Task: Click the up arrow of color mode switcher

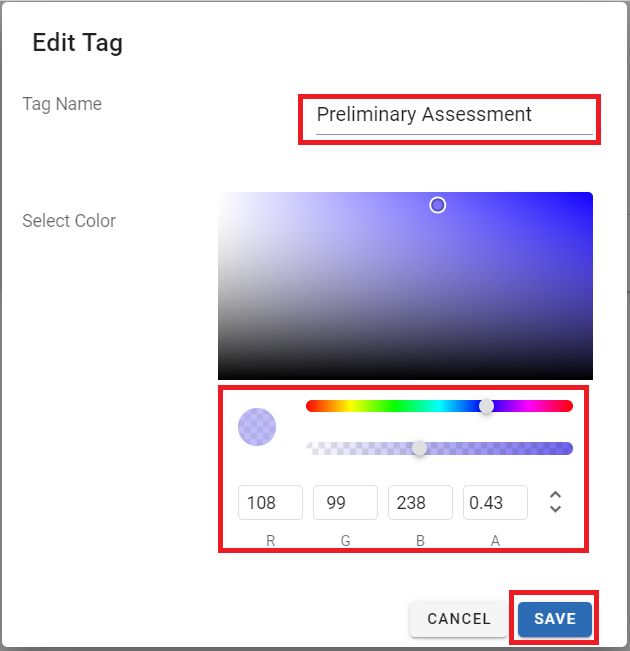Action: pyautogui.click(x=556, y=495)
